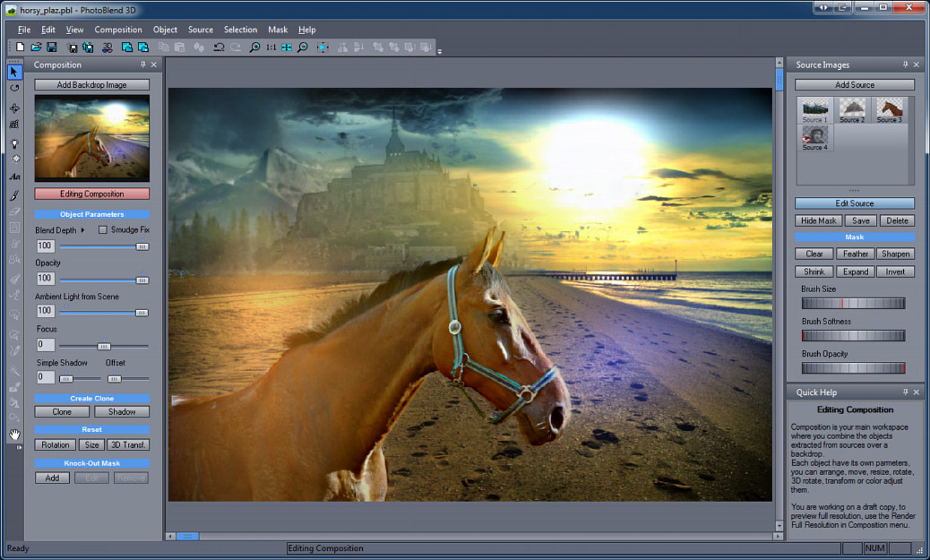Click the Add Backdrop Image button
The height and width of the screenshot is (560, 930).
(x=91, y=84)
